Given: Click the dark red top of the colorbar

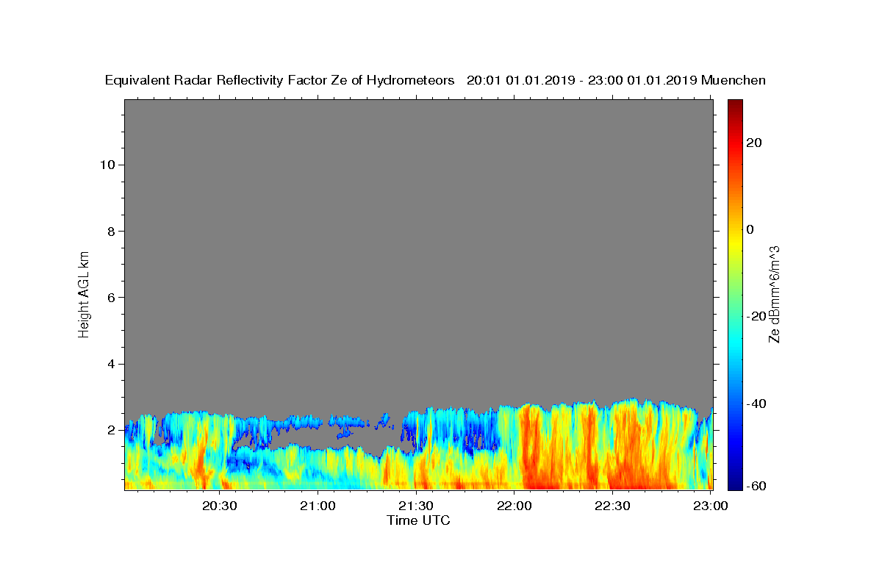Looking at the screenshot, I should (x=734, y=105).
